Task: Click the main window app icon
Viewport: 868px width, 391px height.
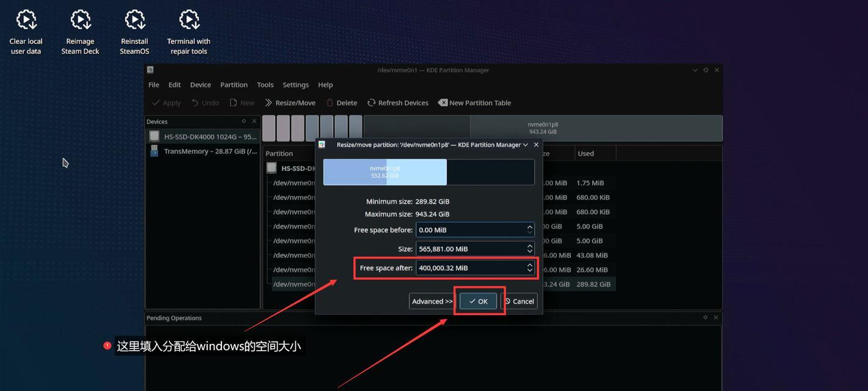Action: tap(150, 70)
